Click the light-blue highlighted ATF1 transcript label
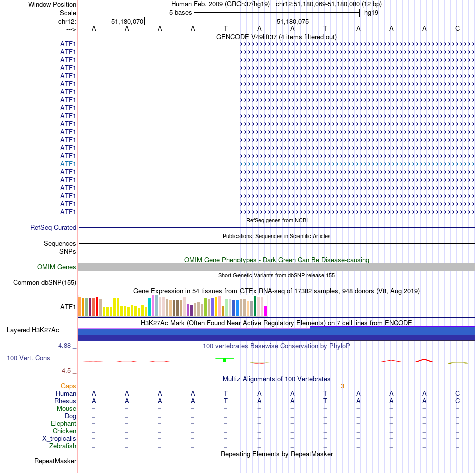 68,164
